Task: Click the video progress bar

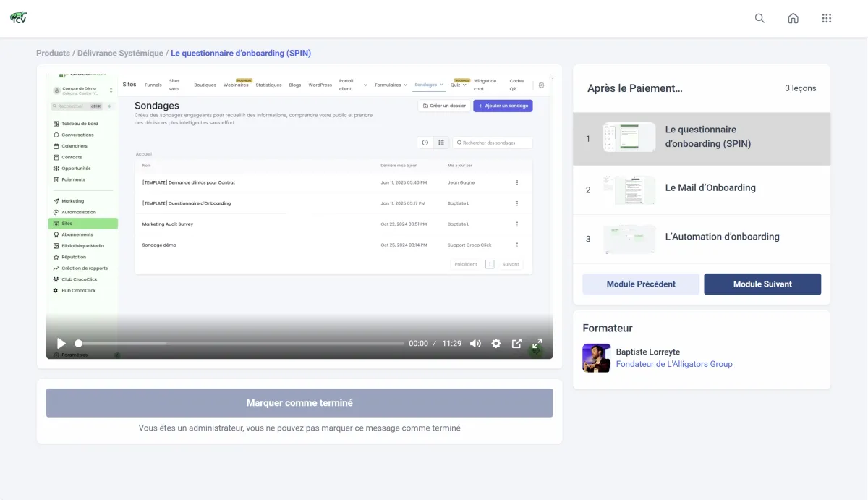Action: pyautogui.click(x=239, y=344)
